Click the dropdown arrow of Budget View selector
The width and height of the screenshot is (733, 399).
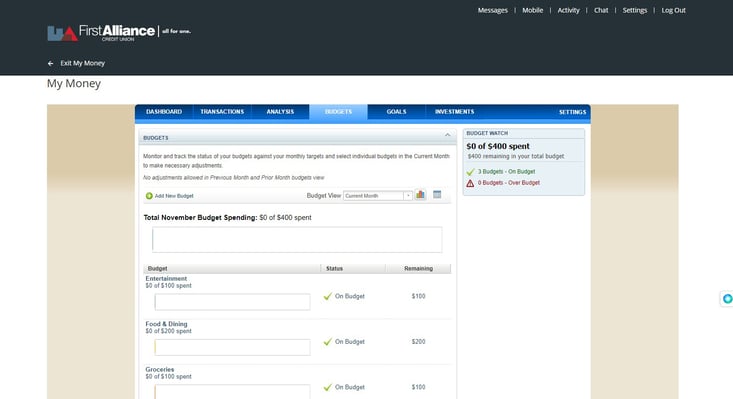pyautogui.click(x=408, y=196)
